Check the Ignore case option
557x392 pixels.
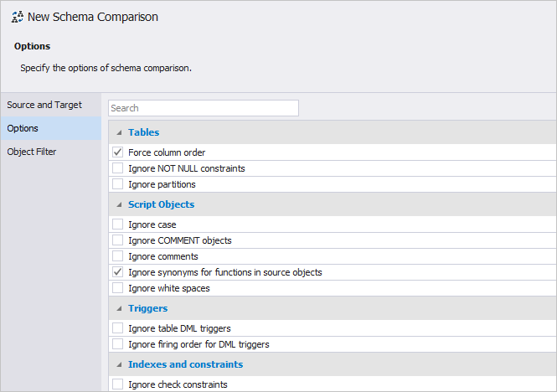tap(117, 224)
